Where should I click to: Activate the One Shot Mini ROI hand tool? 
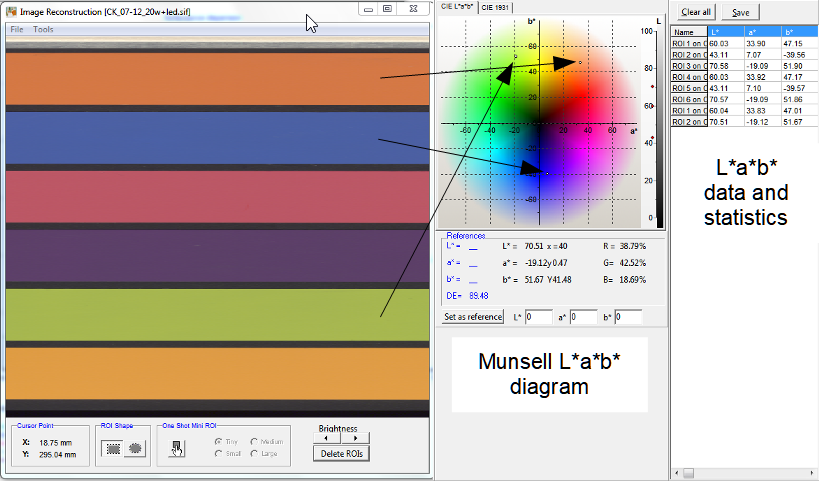(x=177, y=448)
